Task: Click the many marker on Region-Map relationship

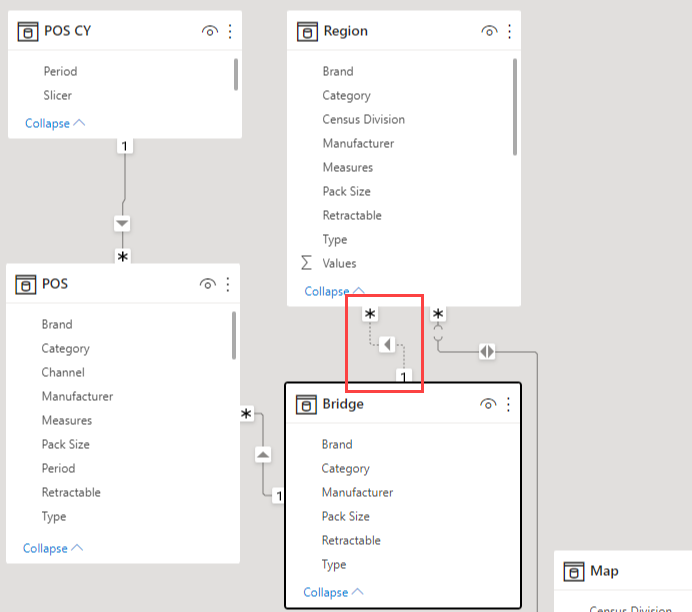Action: click(x=438, y=314)
